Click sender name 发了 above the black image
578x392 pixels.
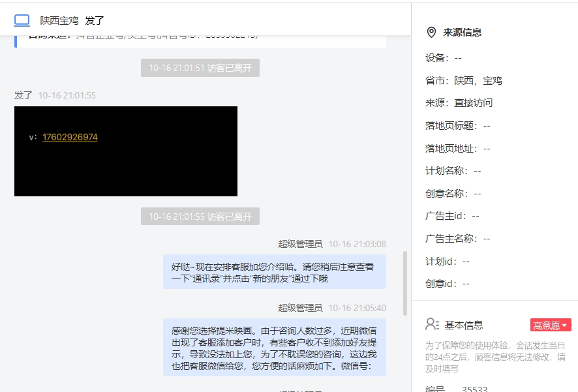pos(23,95)
